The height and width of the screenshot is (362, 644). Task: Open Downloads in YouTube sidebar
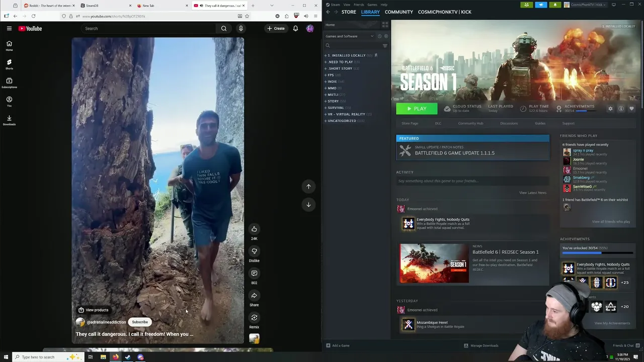tap(9, 120)
